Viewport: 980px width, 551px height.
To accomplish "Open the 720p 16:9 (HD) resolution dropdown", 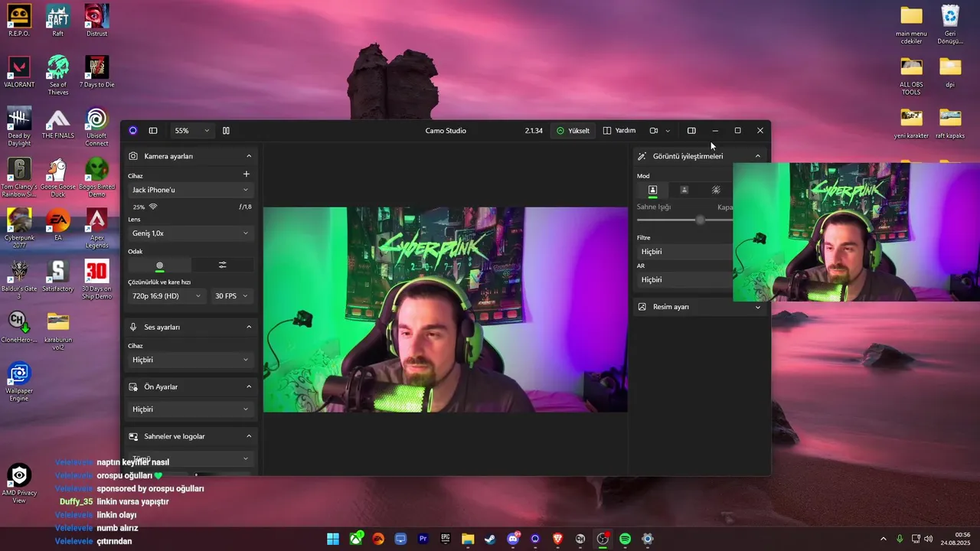I will (167, 296).
